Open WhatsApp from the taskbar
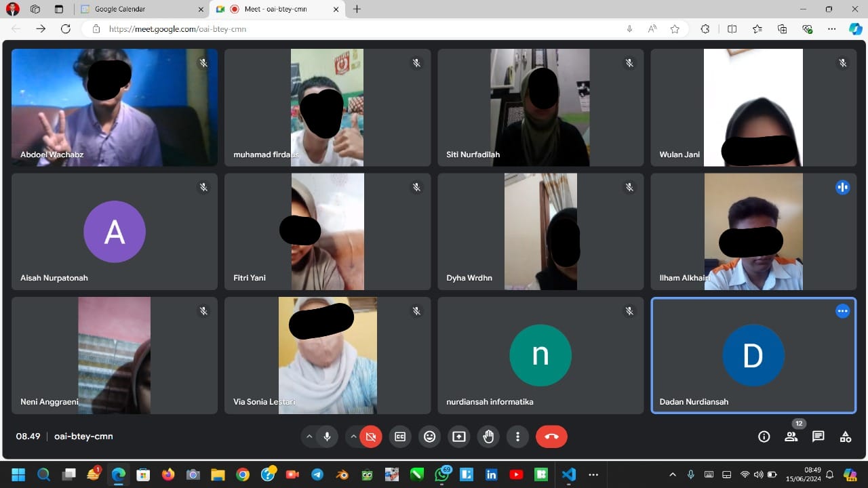The height and width of the screenshot is (488, 868). click(442, 474)
